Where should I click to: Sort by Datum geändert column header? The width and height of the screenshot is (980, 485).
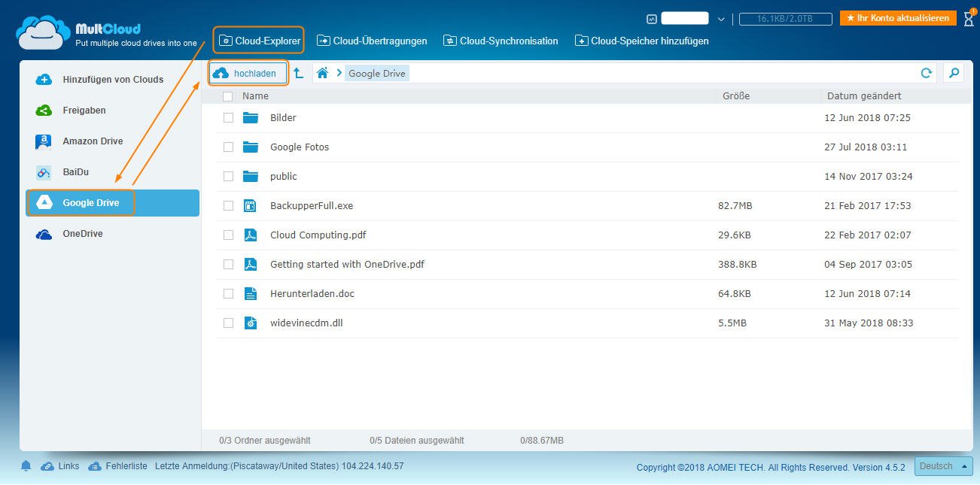pos(864,96)
